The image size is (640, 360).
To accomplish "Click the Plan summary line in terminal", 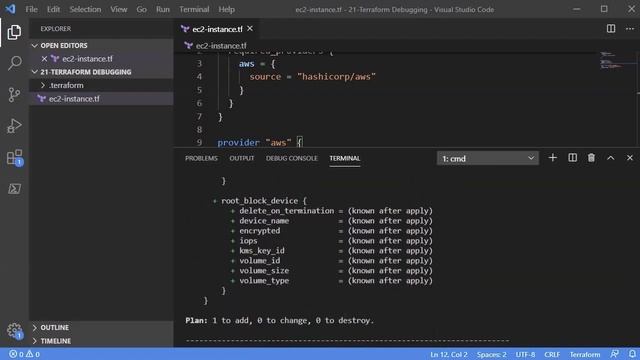I will point(280,320).
